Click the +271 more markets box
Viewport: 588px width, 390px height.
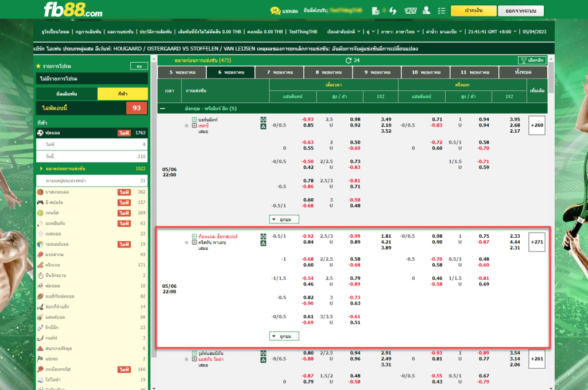(536, 242)
